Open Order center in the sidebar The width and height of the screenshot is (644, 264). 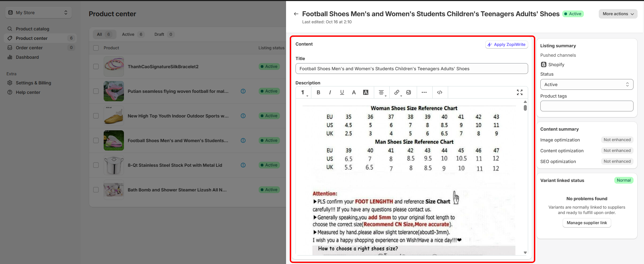(29, 48)
